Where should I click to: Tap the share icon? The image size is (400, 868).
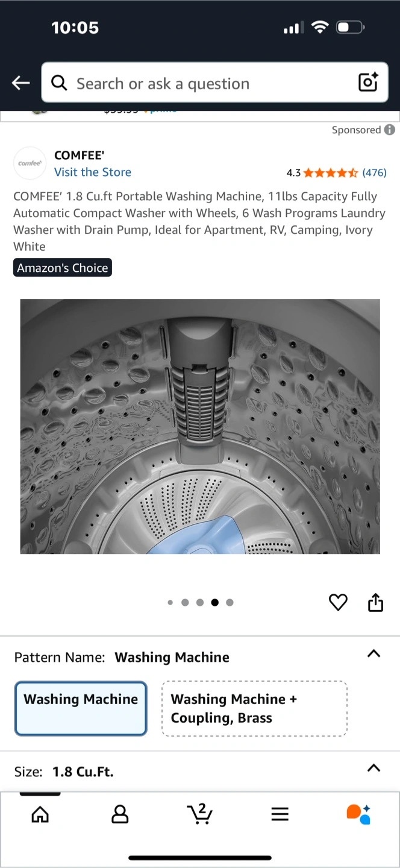point(375,602)
